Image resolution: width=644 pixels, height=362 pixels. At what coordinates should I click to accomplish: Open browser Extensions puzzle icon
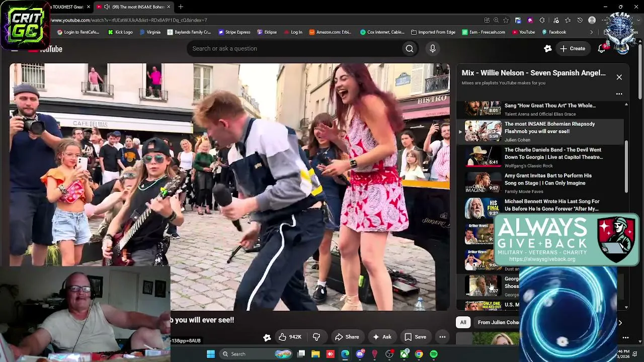point(542,20)
